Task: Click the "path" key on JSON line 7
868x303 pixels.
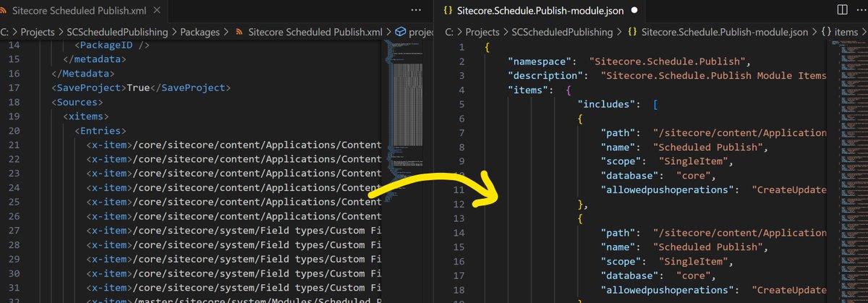Action: pos(619,132)
